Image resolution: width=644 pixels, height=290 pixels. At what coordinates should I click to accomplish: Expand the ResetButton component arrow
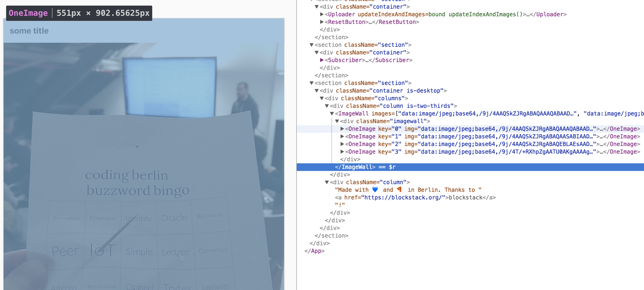[x=322, y=22]
